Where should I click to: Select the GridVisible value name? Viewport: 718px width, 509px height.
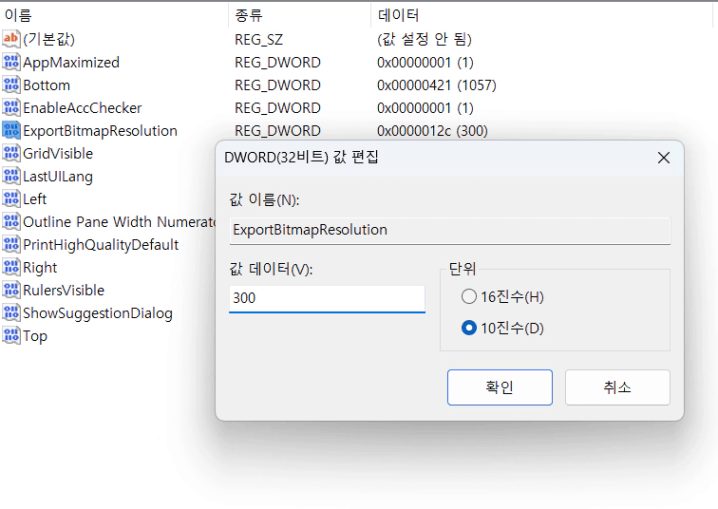pos(58,153)
